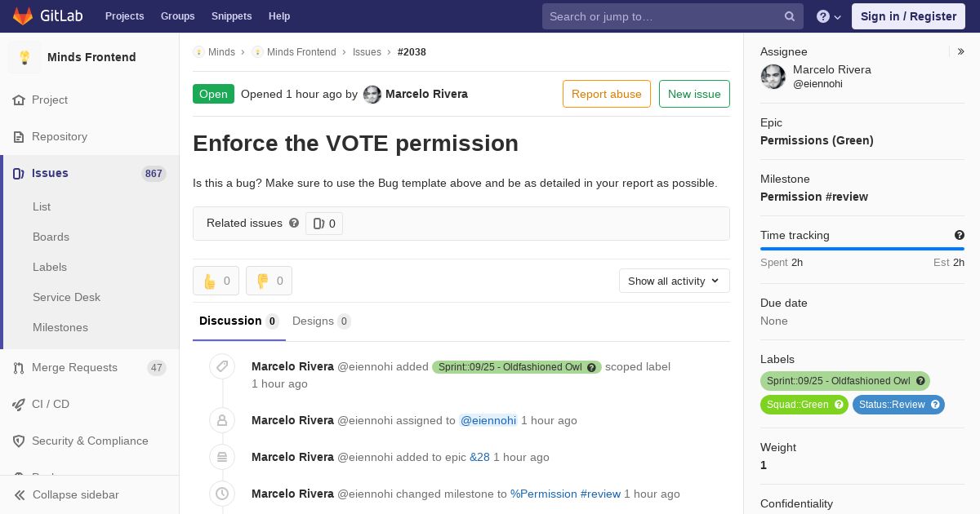Click Marcelo Rivera's author avatar in header
Image resolution: width=980 pixels, height=514 pixels.
click(x=372, y=95)
